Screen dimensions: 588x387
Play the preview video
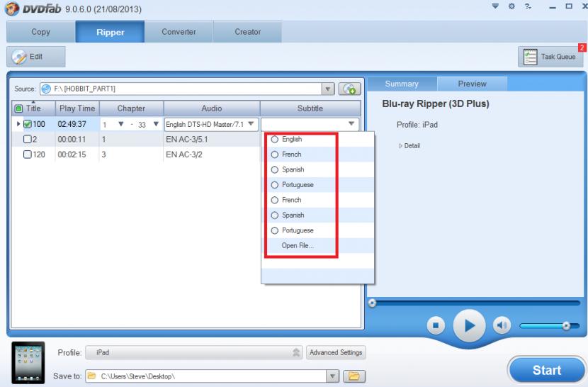469,325
